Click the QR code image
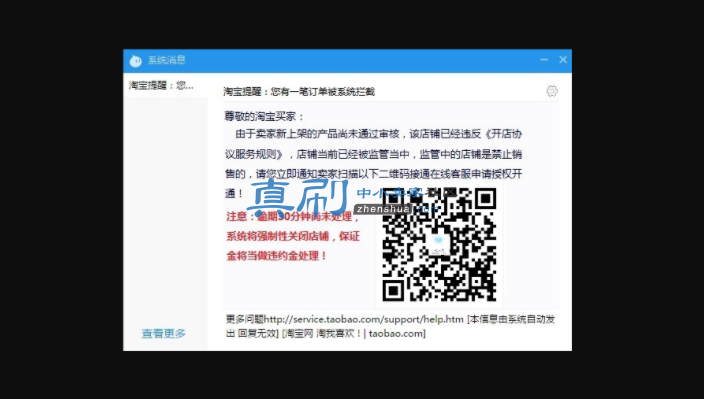The height and width of the screenshot is (399, 704). click(439, 245)
